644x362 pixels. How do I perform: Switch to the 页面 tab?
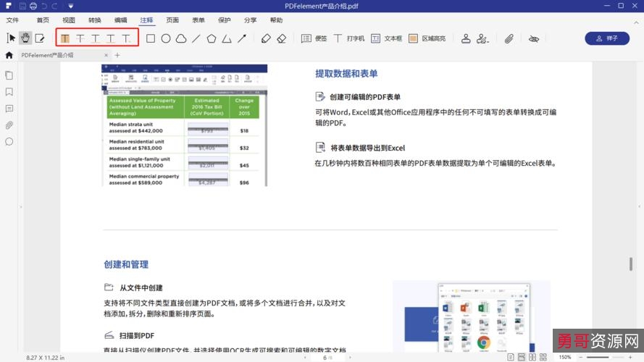tap(172, 20)
